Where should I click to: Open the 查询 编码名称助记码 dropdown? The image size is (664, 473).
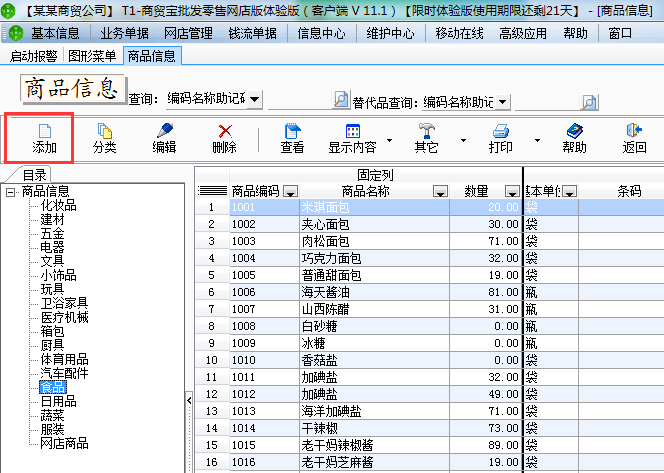click(x=255, y=100)
